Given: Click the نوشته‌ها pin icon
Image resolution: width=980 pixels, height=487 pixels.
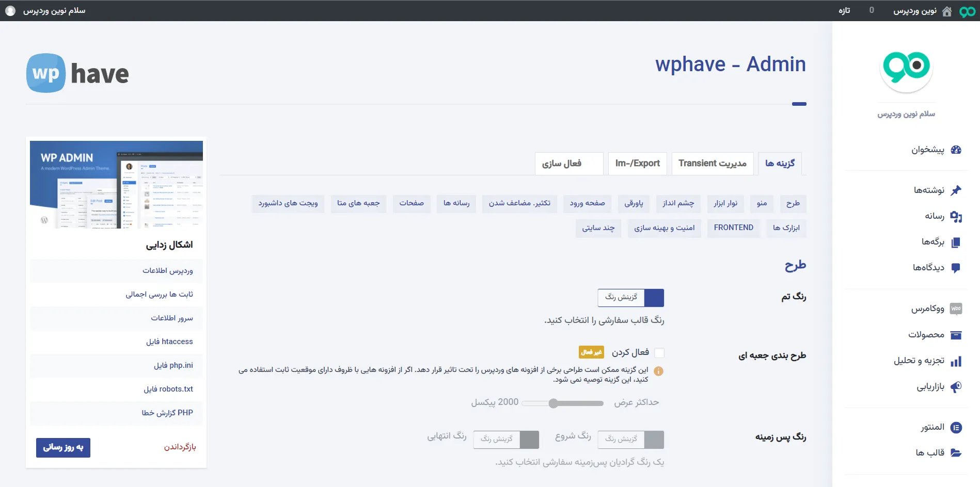Looking at the screenshot, I should 956,190.
